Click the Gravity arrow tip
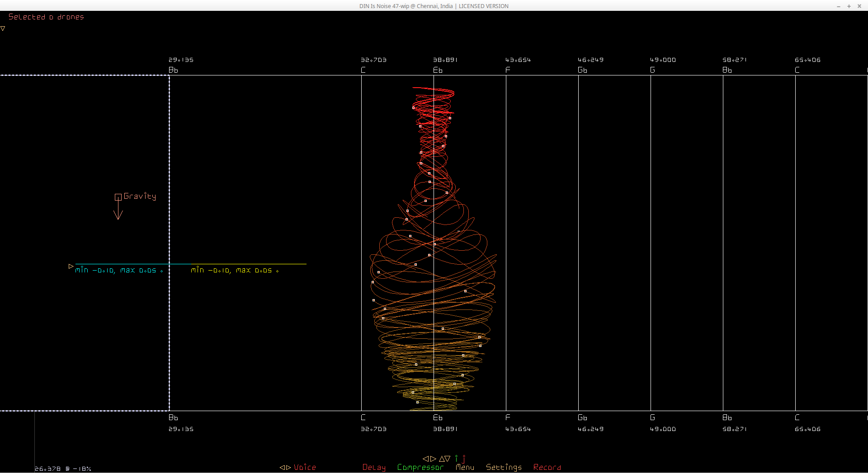The height and width of the screenshot is (473, 868). pyautogui.click(x=118, y=219)
